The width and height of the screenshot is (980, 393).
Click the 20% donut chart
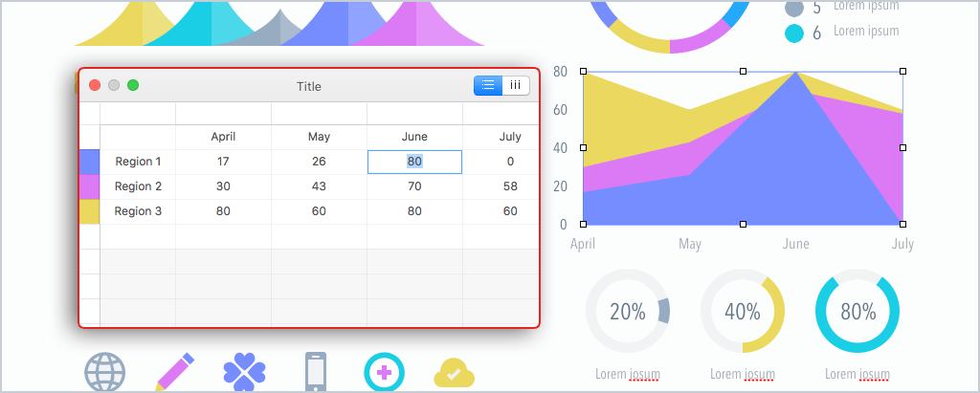pyautogui.click(x=628, y=311)
